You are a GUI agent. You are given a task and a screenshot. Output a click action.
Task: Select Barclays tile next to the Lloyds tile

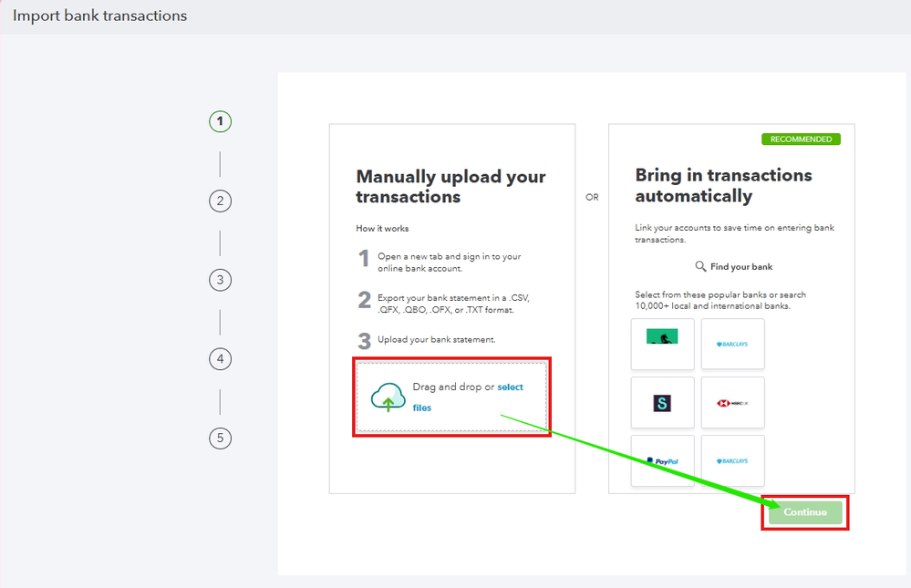click(732, 344)
